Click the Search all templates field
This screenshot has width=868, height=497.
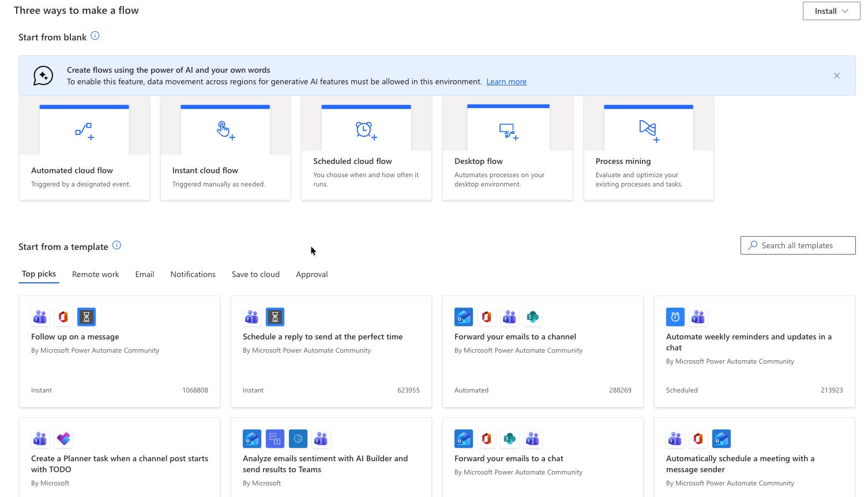tap(798, 245)
